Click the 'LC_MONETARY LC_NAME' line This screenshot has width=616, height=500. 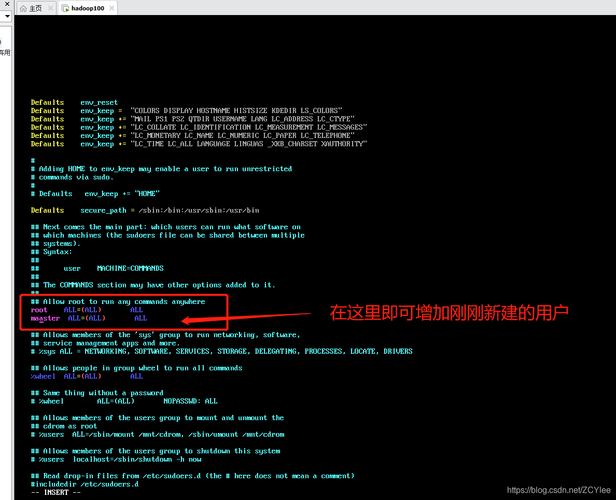click(x=193, y=136)
